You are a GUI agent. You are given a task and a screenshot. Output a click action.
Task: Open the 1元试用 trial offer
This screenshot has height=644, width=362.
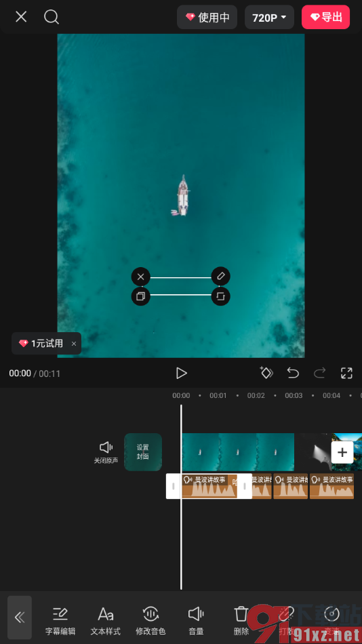(41, 344)
